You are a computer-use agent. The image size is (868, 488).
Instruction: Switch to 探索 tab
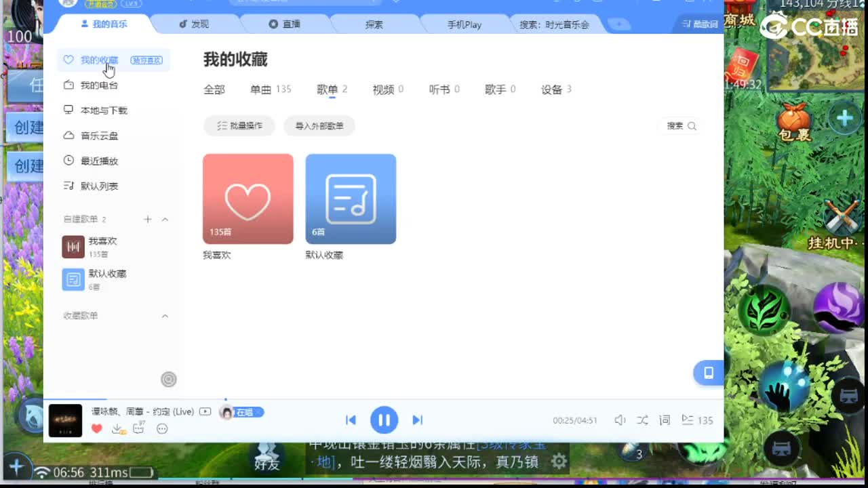coord(374,24)
